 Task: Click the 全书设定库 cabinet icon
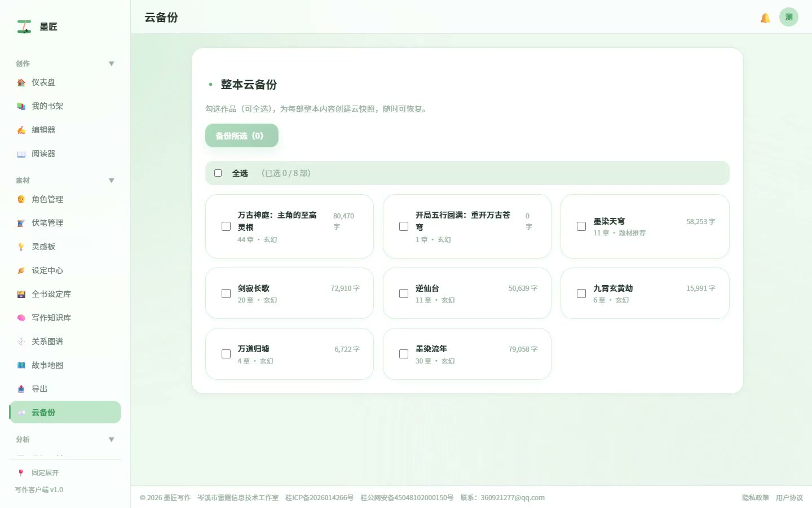click(21, 294)
